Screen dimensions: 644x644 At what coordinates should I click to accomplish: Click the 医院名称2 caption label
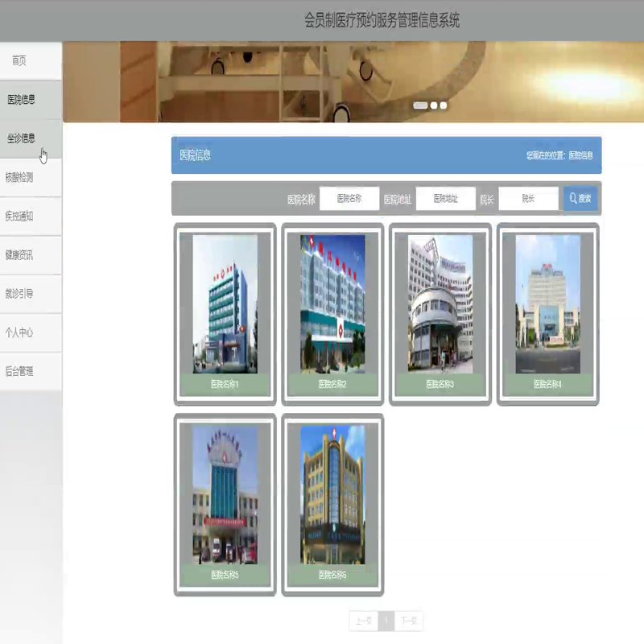click(332, 385)
